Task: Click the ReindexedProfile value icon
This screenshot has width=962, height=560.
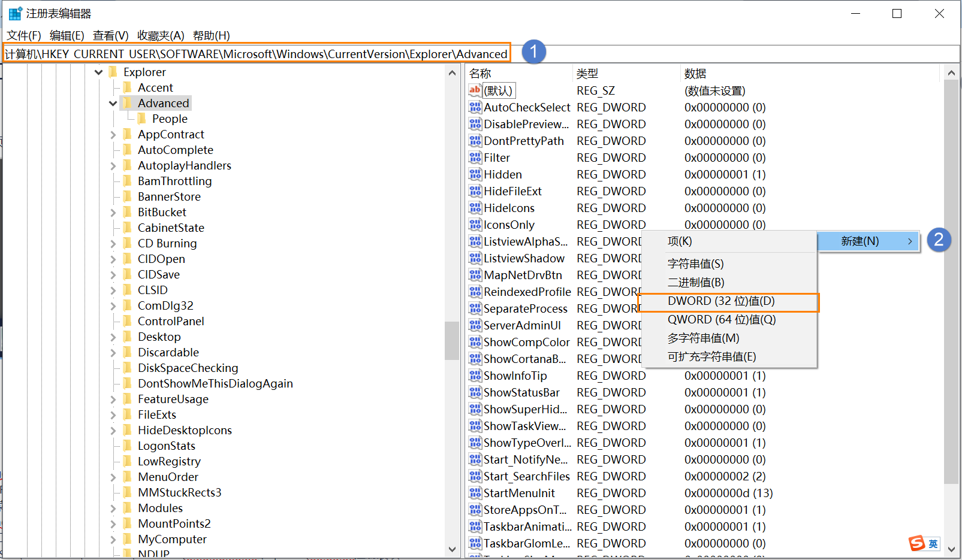Action: tap(475, 292)
